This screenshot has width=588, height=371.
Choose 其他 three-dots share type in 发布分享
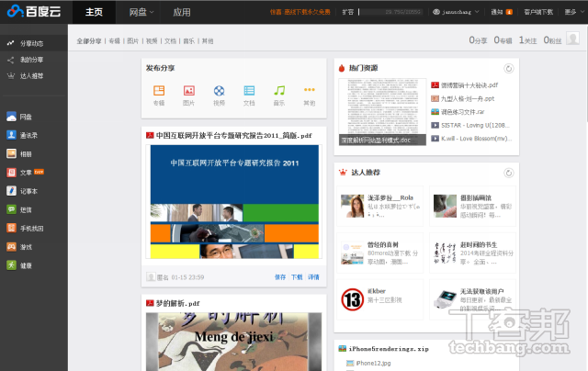coord(310,96)
